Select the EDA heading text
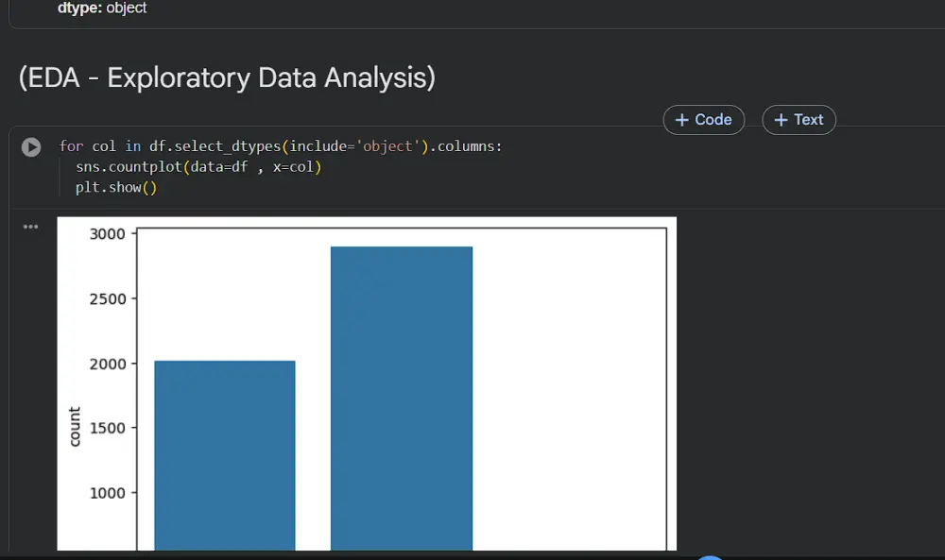The image size is (945, 560). click(x=227, y=78)
